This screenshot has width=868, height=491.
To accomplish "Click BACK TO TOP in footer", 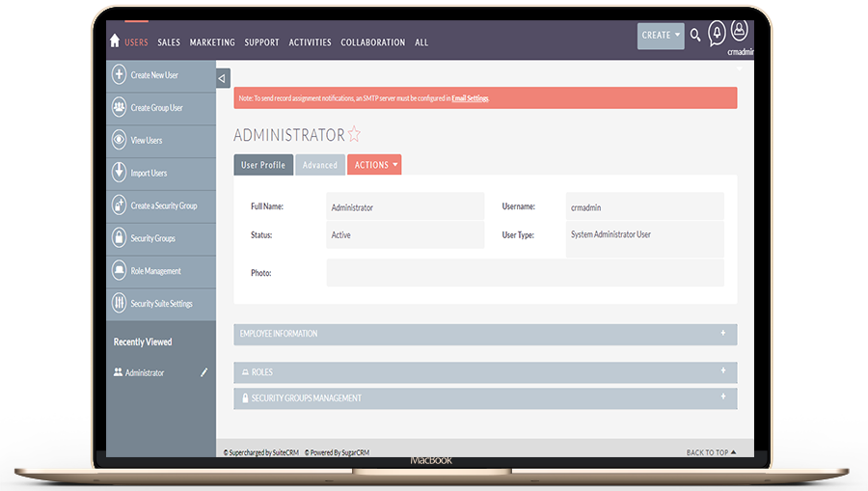I will pyautogui.click(x=712, y=452).
